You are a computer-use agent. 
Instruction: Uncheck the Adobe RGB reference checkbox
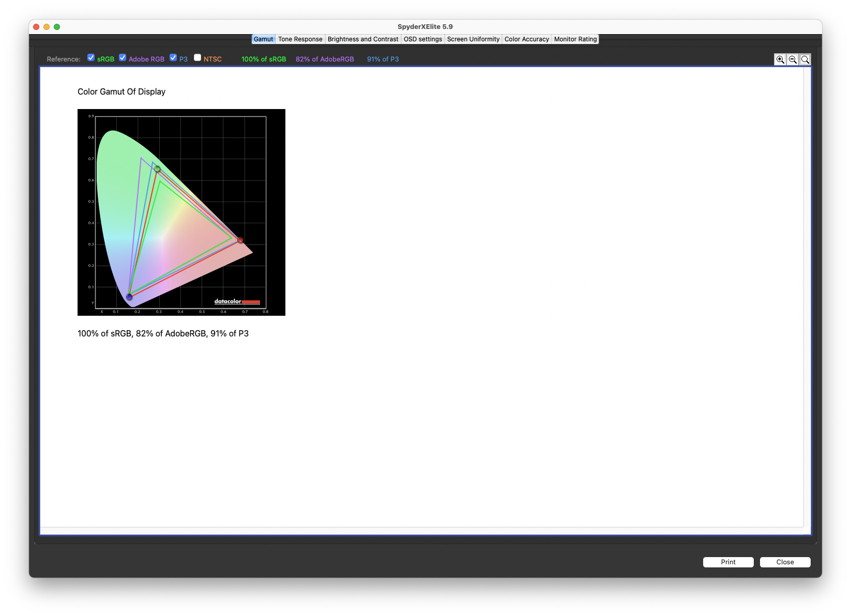pyautogui.click(x=123, y=57)
